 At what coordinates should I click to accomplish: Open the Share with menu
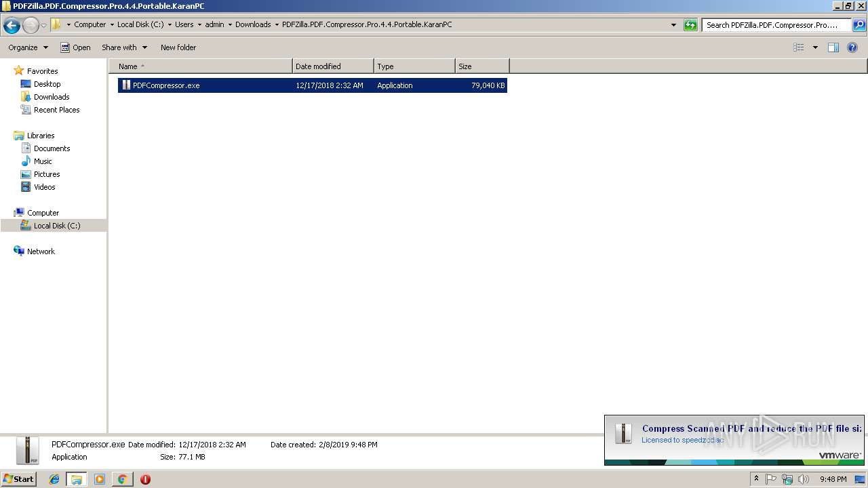[x=124, y=47]
